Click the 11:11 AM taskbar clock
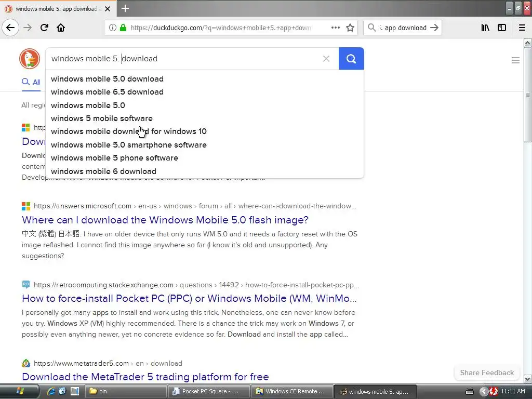 (513, 391)
